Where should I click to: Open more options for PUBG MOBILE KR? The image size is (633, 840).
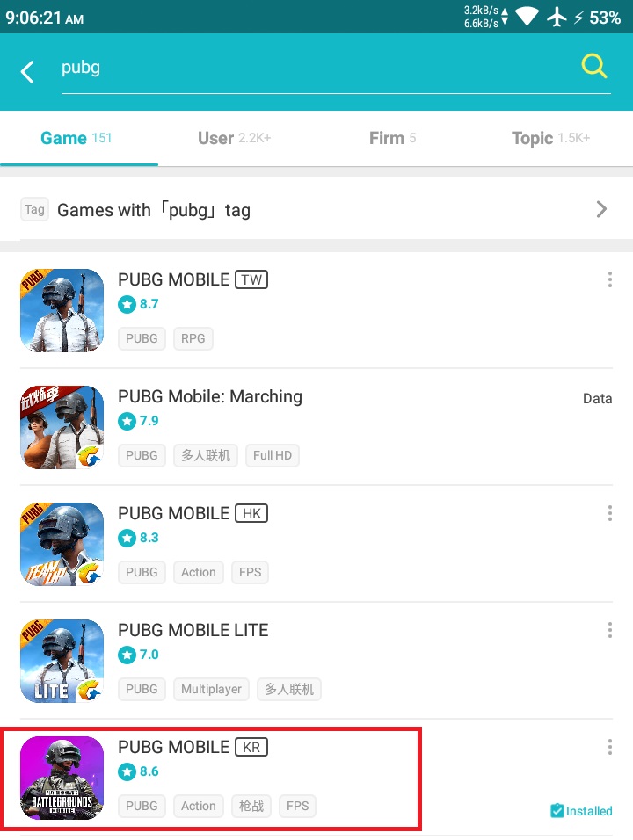(609, 747)
